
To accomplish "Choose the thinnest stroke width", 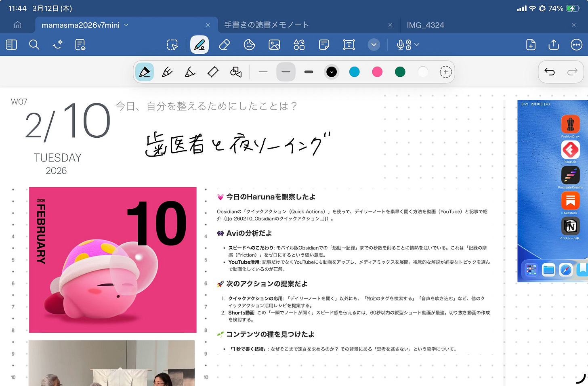I will [x=263, y=72].
